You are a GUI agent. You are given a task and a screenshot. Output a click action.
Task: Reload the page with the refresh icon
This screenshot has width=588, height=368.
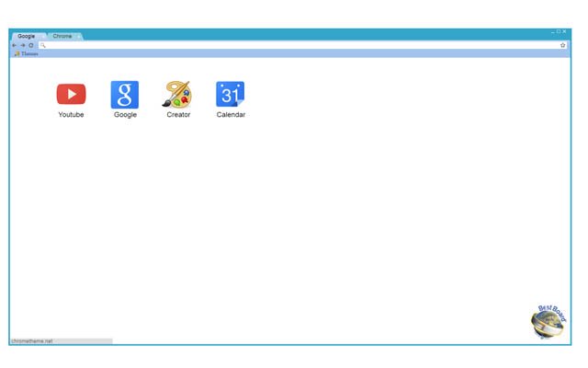point(31,45)
